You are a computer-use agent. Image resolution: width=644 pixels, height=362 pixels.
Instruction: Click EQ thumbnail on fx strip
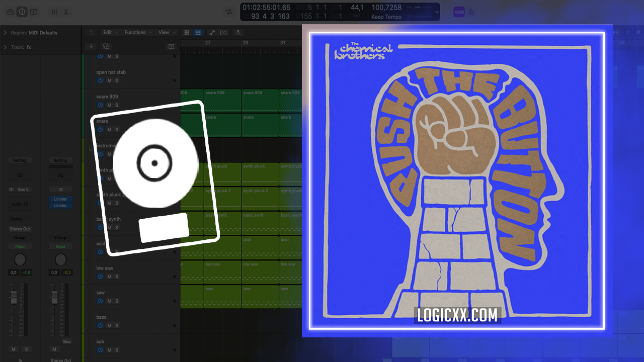(20, 175)
